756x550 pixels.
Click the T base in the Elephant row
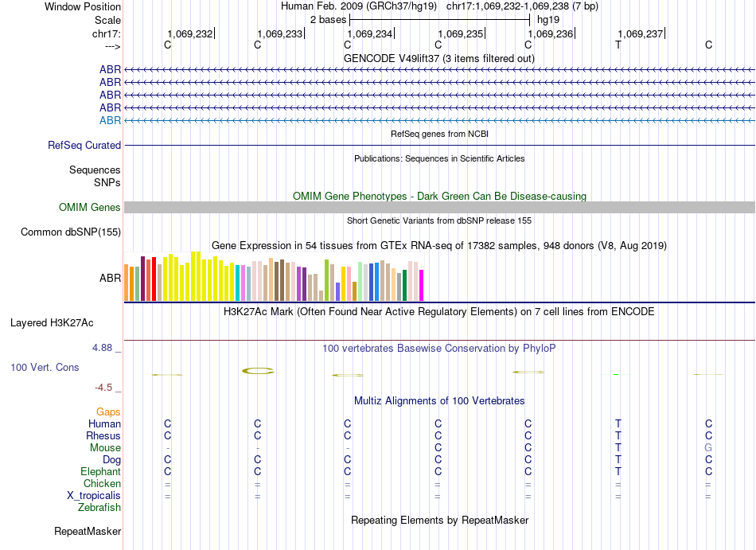tap(618, 471)
